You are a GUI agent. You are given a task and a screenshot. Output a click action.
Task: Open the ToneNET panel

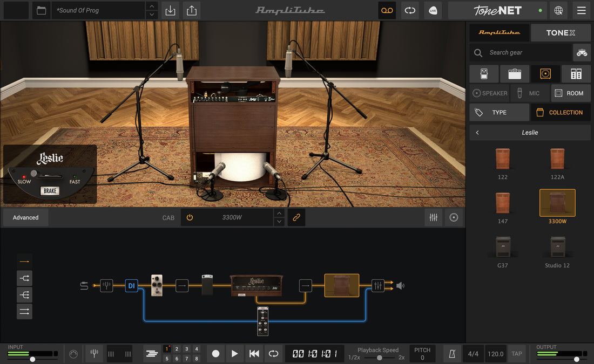[x=497, y=10]
